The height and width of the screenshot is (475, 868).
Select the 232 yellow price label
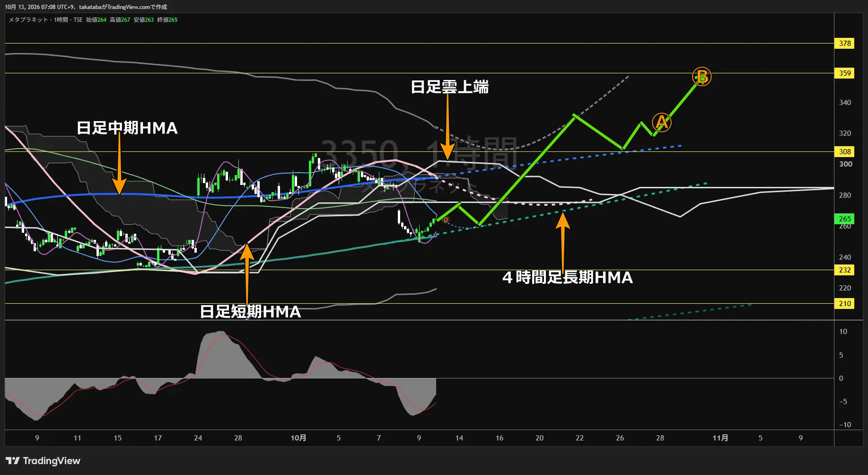(844, 270)
